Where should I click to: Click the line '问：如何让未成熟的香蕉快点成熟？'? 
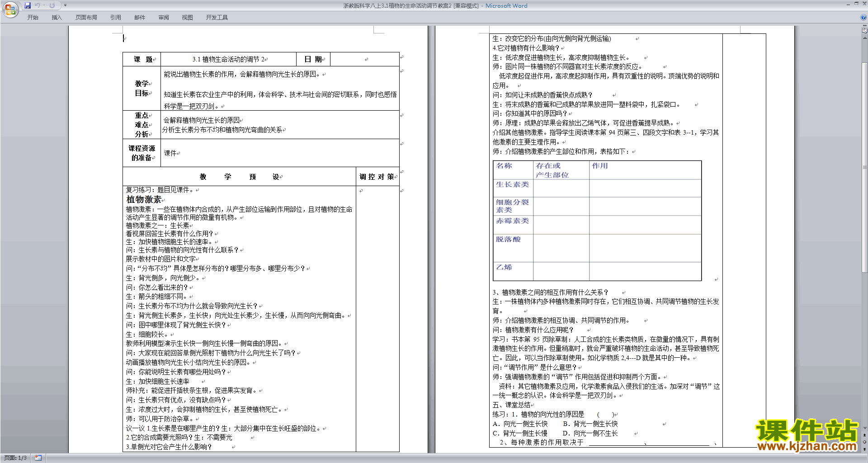tap(542, 95)
